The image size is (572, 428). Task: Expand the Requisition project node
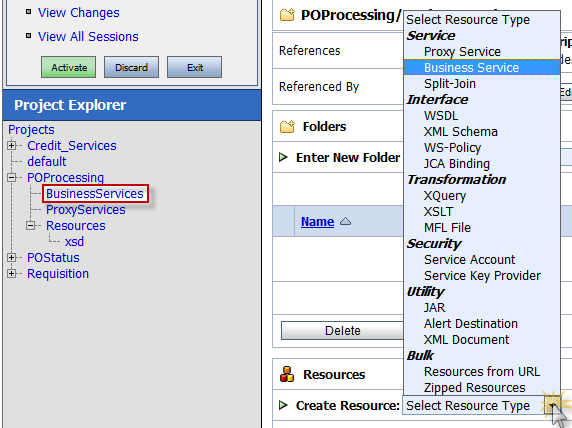coord(12,274)
